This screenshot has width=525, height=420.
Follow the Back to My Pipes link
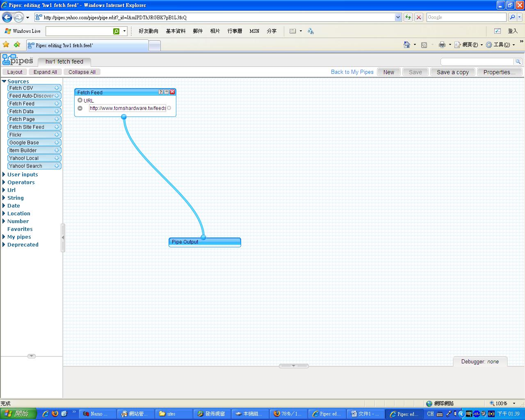pos(352,72)
